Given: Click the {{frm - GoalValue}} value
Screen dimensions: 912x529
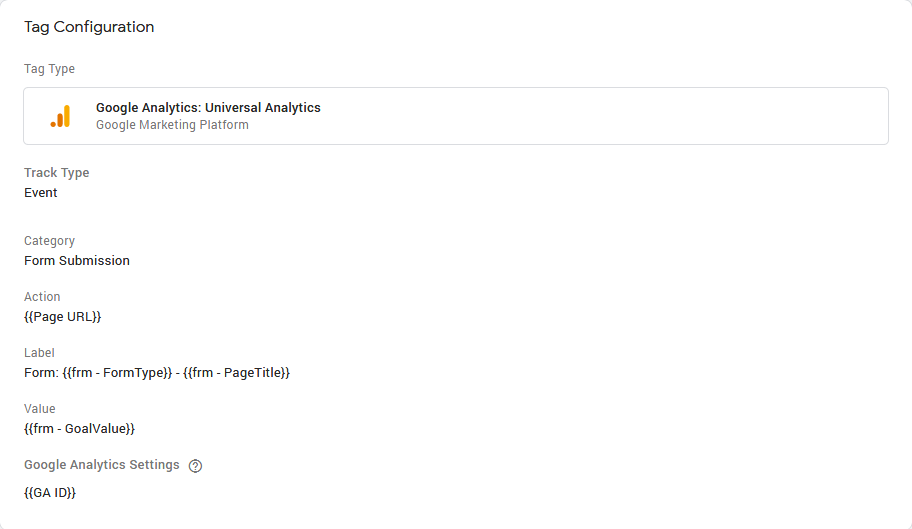Looking at the screenshot, I should click(79, 429).
